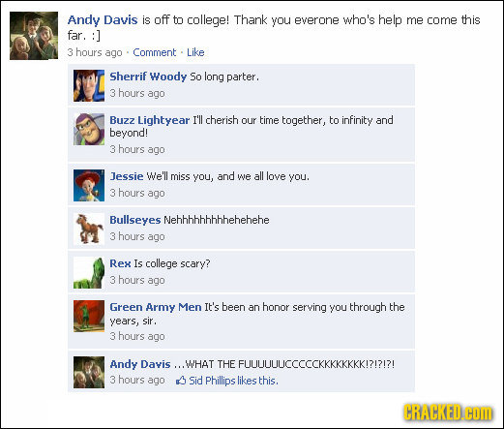Click the Sid Phillips likes this link
504x429 pixels.
point(233,381)
